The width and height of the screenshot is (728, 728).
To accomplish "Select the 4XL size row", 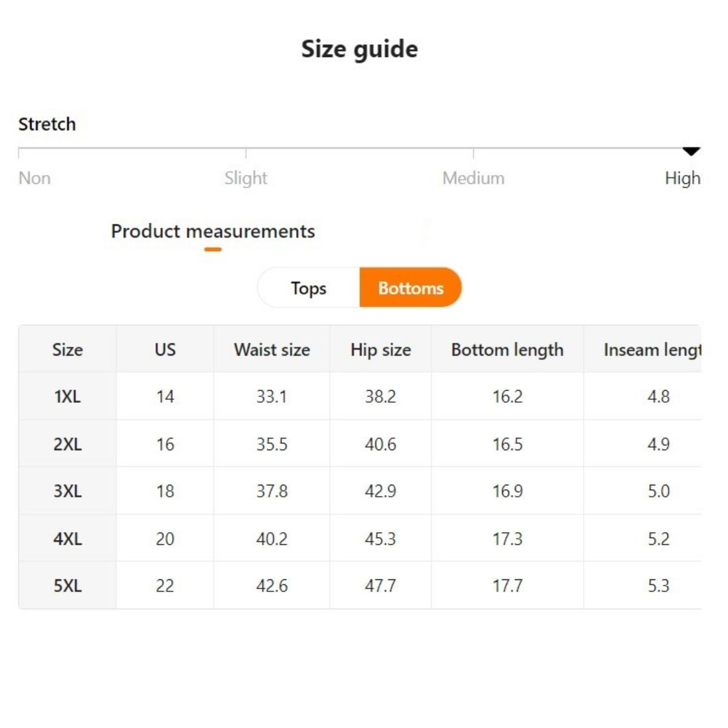I will click(x=67, y=539).
